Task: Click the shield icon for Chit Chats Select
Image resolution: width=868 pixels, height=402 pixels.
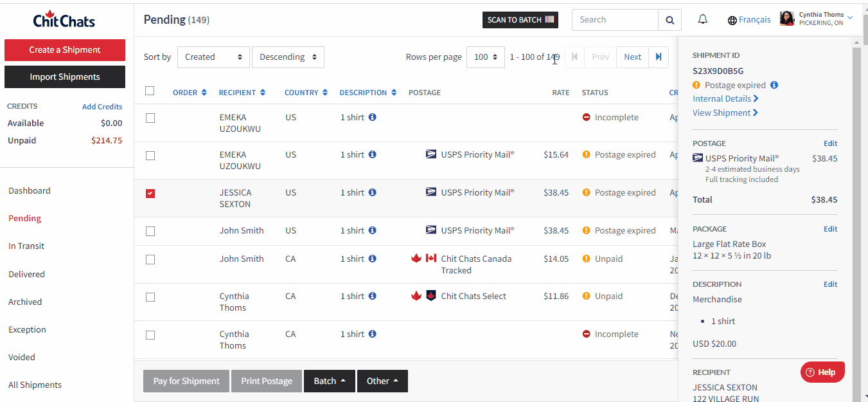Action: pyautogui.click(x=431, y=296)
